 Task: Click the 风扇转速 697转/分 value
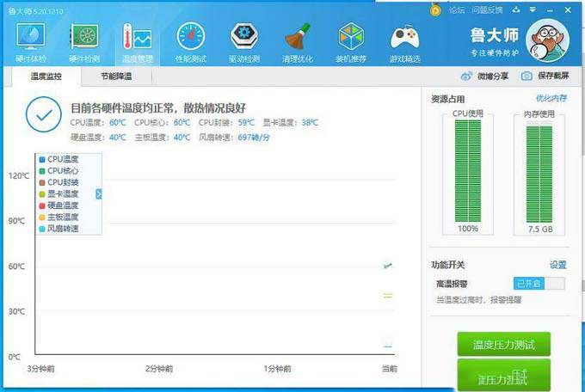pos(254,138)
